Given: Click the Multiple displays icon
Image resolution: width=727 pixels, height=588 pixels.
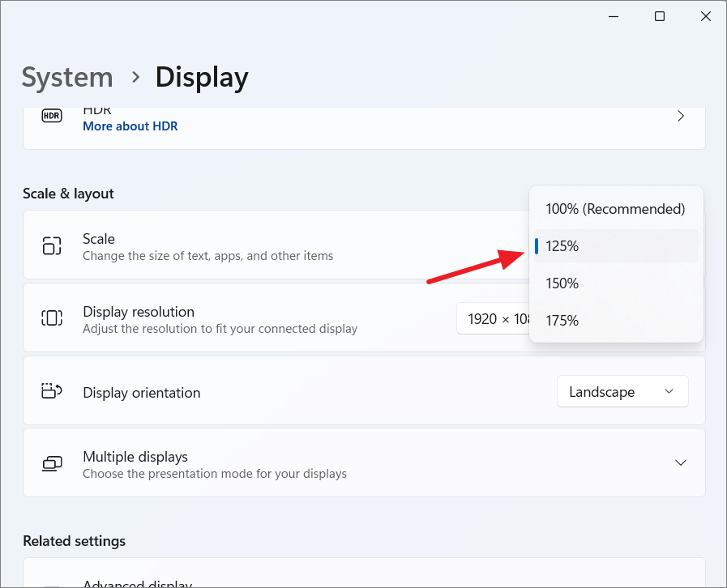Looking at the screenshot, I should pos(52,462).
